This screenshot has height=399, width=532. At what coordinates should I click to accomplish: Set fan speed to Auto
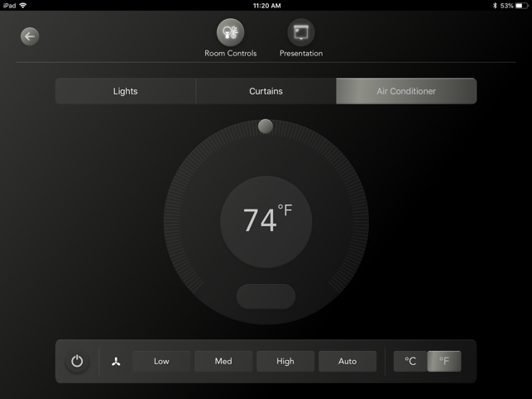click(x=347, y=361)
